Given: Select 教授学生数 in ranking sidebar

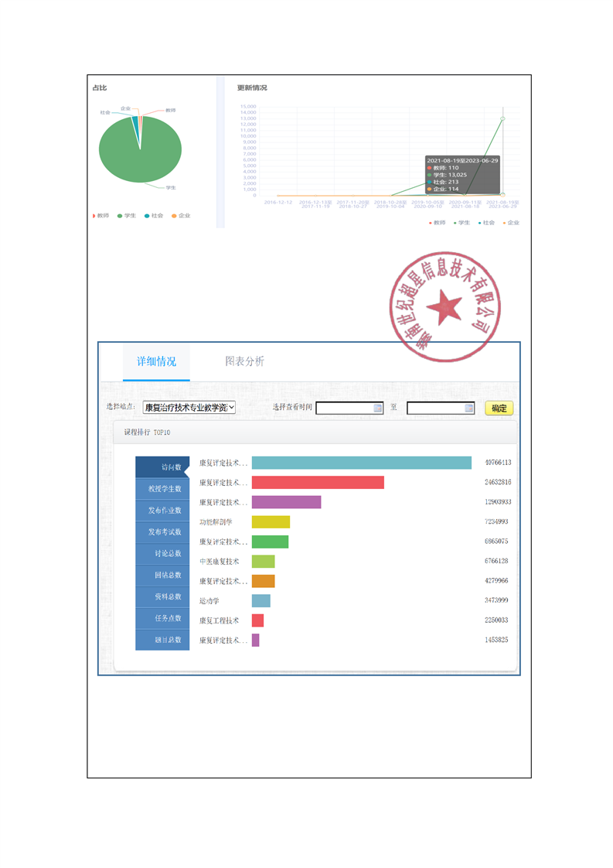Looking at the screenshot, I should [x=162, y=489].
